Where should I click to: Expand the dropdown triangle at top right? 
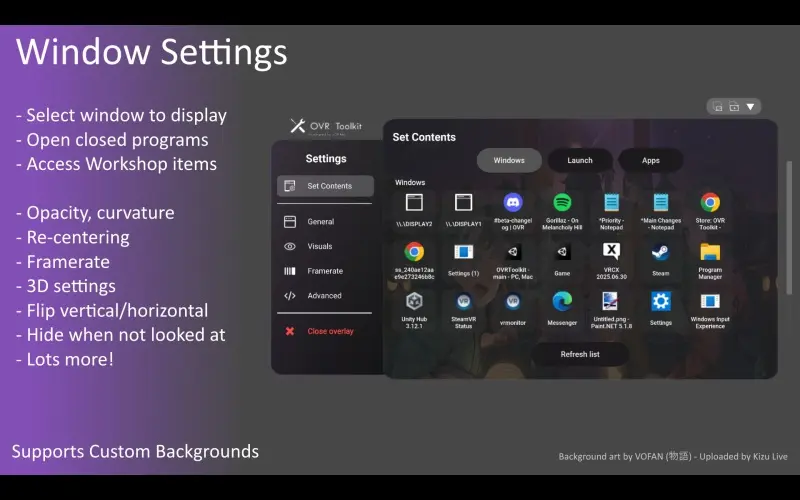coord(750,107)
